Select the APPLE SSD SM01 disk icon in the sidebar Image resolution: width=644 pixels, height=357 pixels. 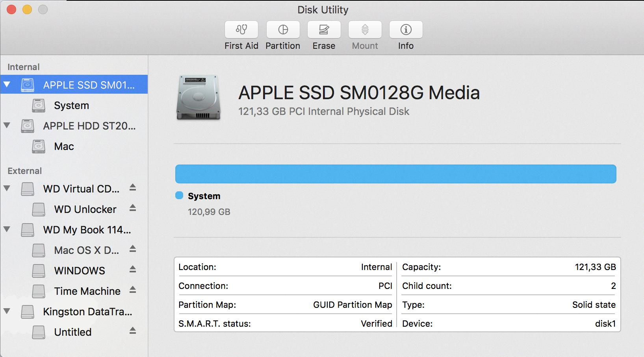pos(28,85)
